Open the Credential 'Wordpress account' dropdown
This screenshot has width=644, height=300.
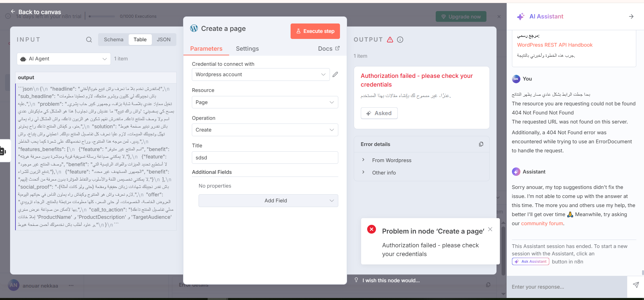pos(261,74)
